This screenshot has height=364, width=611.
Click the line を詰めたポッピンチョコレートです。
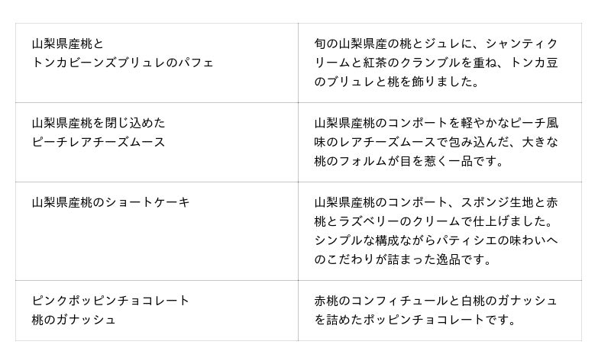coord(415,320)
